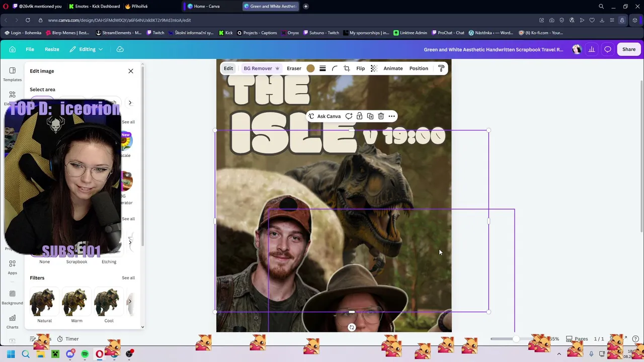Screen dimensions: 644x362
Task: Open the File menu
Action: point(30,49)
